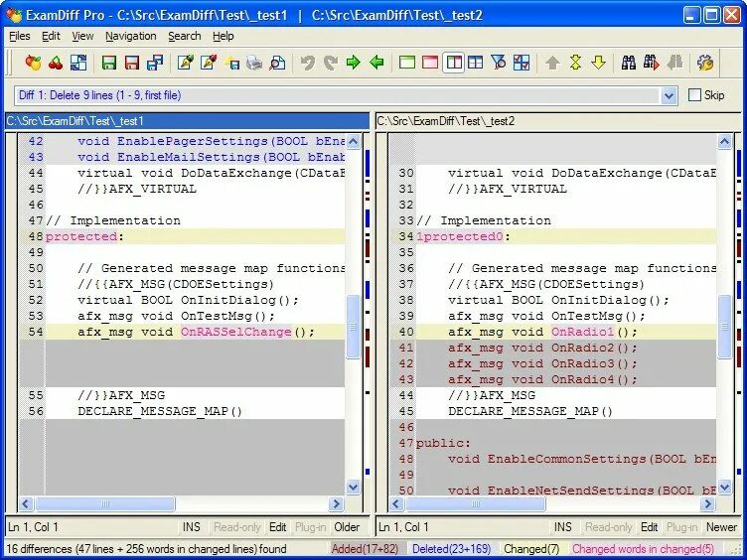747x560 pixels.
Task: Click the Redo arrow icon
Action: (331, 63)
